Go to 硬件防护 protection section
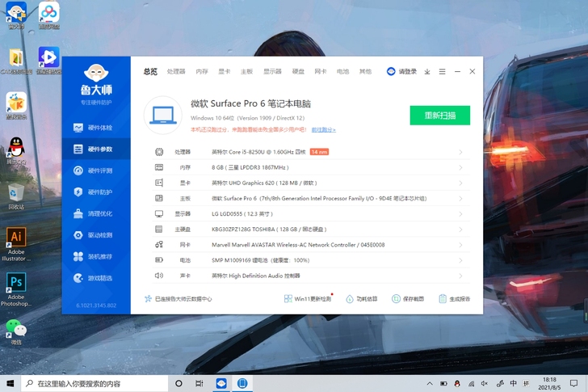588x392 pixels. [96, 192]
